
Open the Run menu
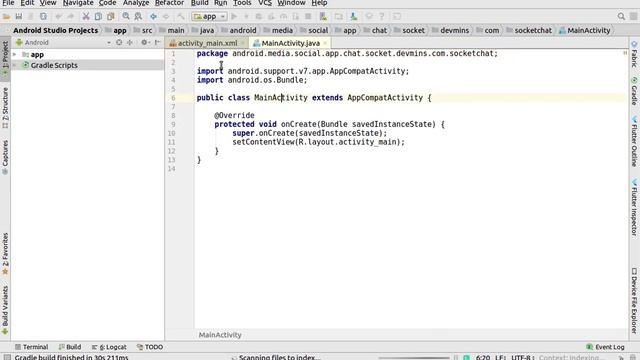(x=221, y=3)
